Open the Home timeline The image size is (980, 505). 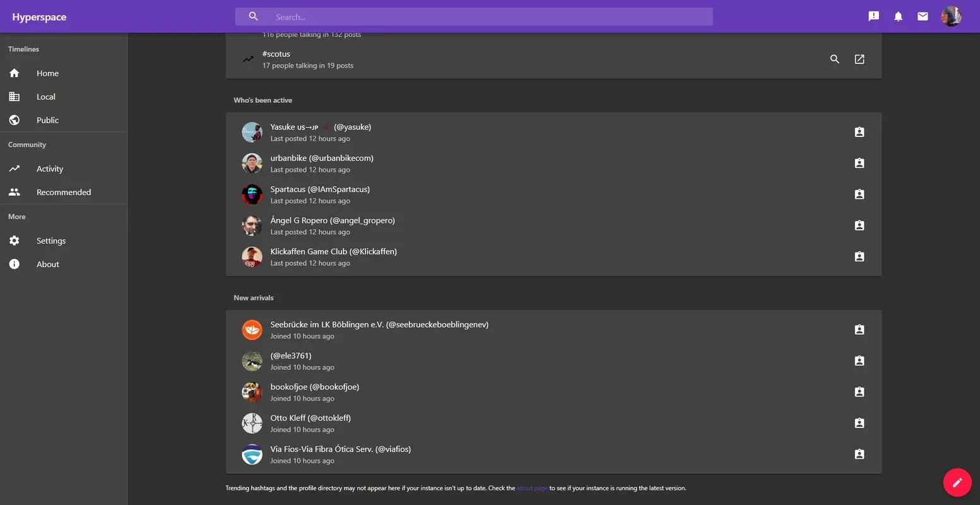point(63,73)
